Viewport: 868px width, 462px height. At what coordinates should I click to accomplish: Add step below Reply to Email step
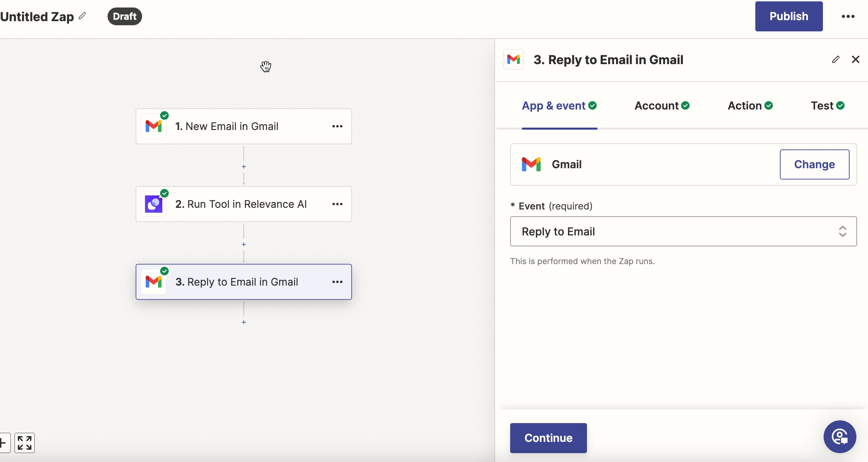(x=244, y=322)
